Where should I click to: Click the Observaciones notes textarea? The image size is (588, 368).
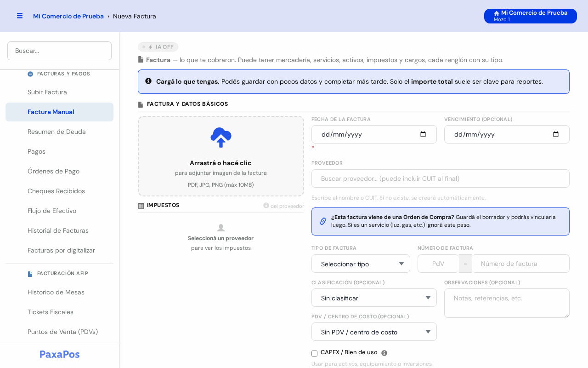pos(507,303)
